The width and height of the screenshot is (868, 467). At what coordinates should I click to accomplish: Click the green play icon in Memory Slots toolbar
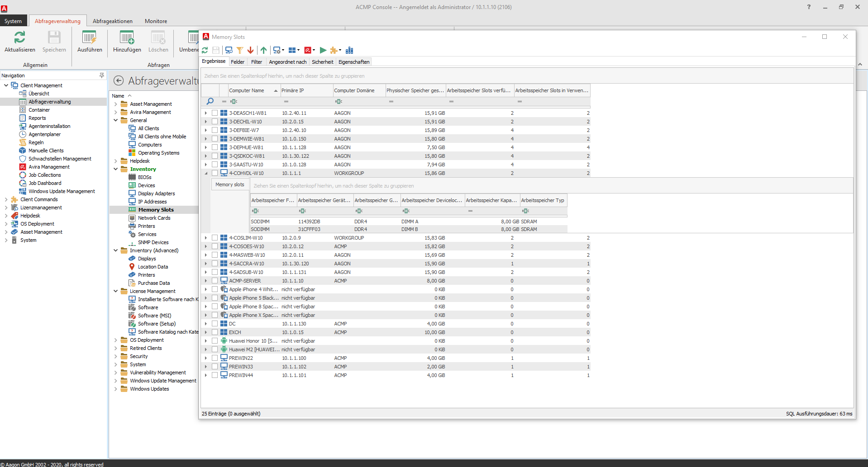323,50
